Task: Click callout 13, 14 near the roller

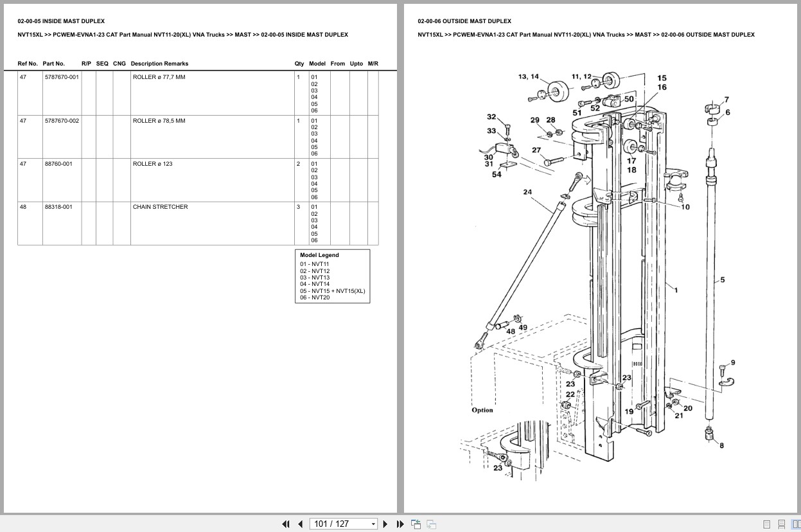Action: [x=529, y=76]
